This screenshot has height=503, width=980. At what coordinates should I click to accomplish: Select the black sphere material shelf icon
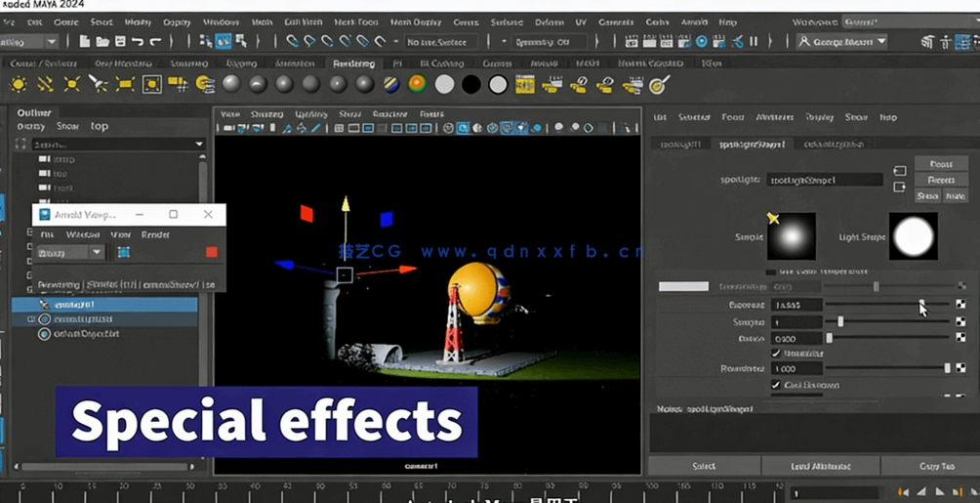click(470, 86)
